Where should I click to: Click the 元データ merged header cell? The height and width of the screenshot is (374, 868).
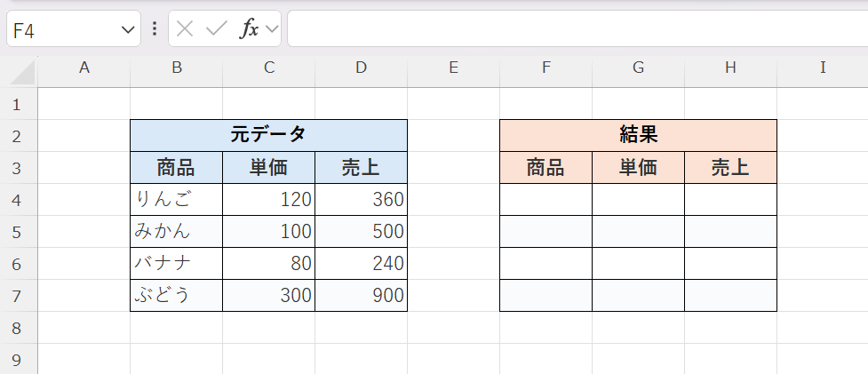pos(268,135)
